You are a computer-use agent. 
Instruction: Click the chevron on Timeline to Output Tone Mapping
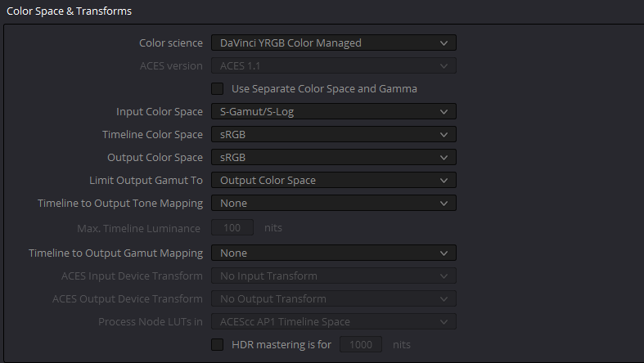pyautogui.click(x=444, y=204)
